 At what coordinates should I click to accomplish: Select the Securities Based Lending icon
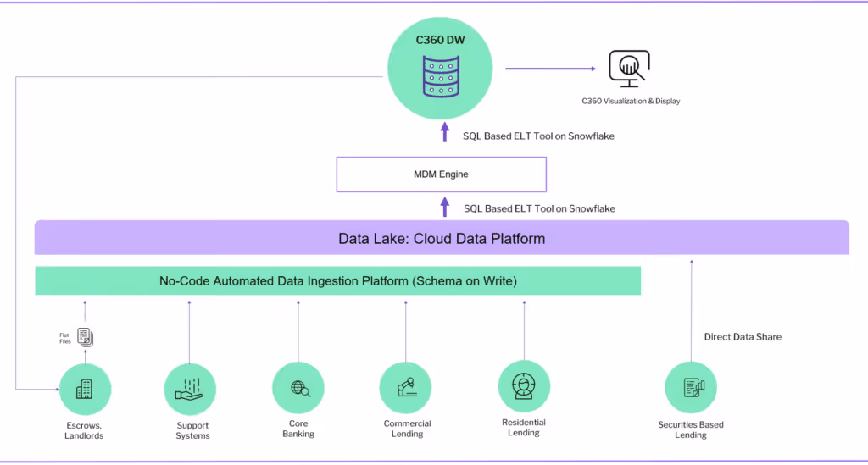[x=693, y=388]
